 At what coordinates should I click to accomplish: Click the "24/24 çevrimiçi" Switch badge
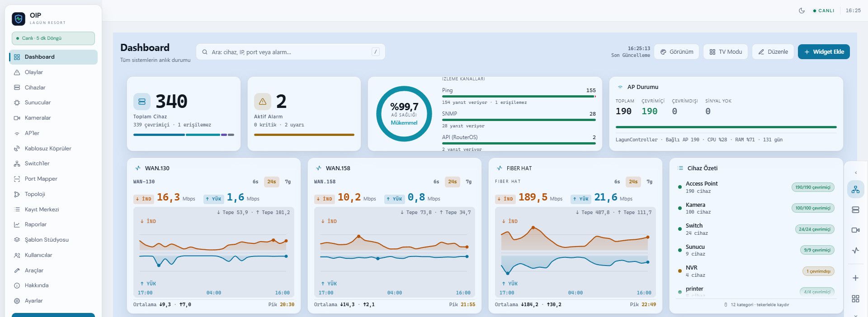[x=815, y=229]
